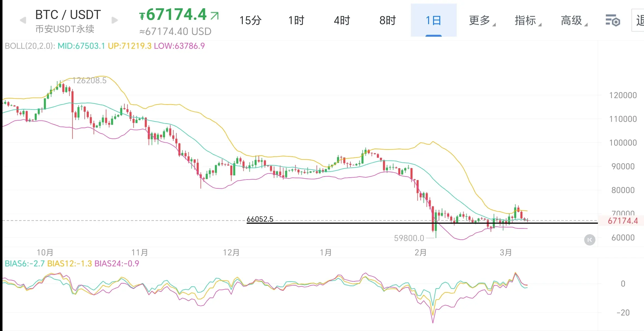Select the 4时 timeframe
The height and width of the screenshot is (331, 644).
click(342, 20)
